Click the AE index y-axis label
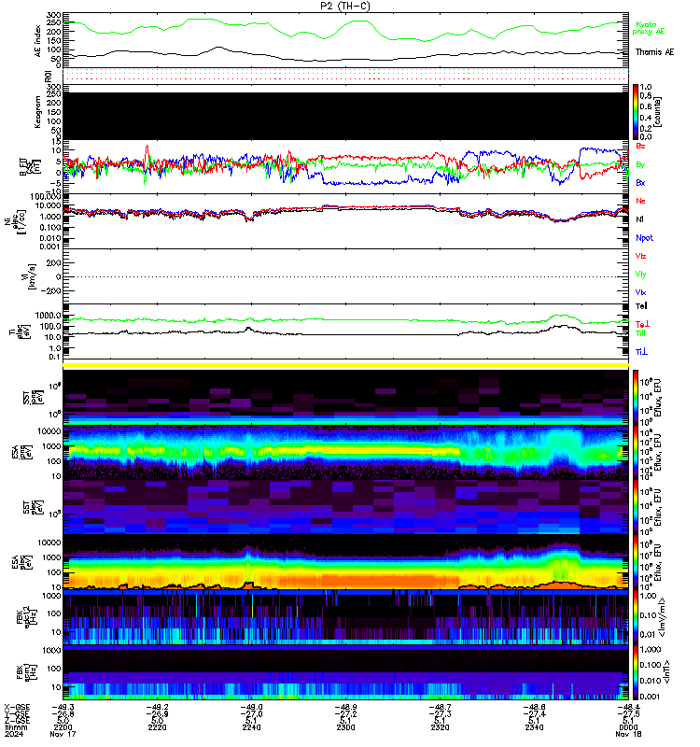Viewport: 700px width, 747px height. pos(38,41)
